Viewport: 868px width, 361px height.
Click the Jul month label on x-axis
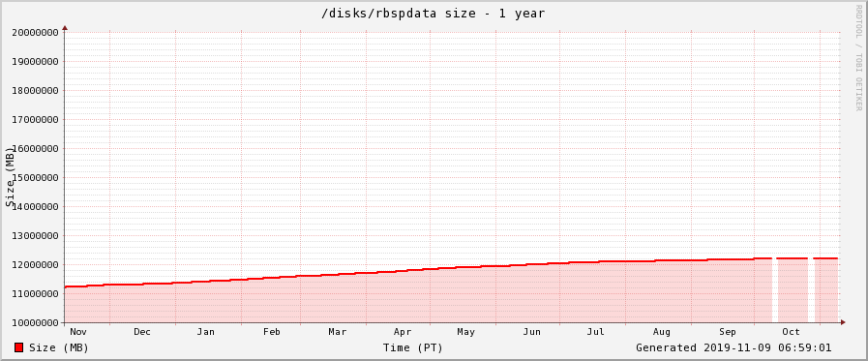pyautogui.click(x=596, y=332)
